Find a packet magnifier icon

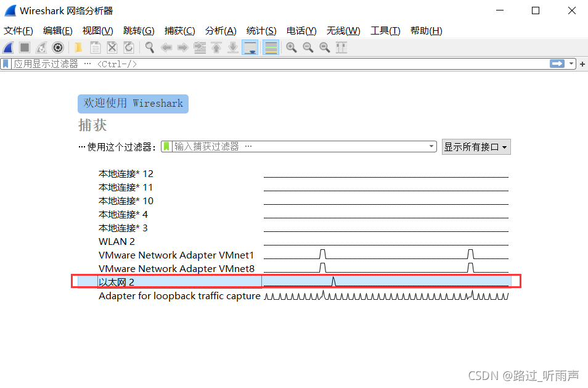click(150, 47)
